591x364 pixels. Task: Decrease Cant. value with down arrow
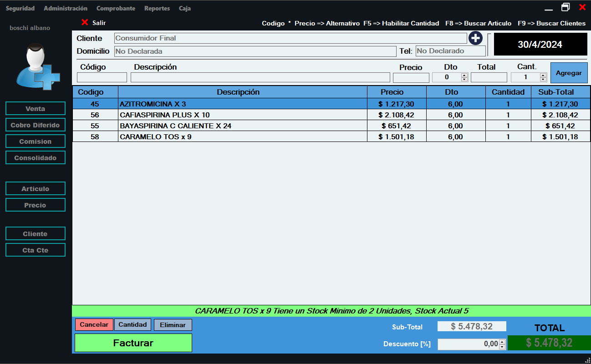543,80
